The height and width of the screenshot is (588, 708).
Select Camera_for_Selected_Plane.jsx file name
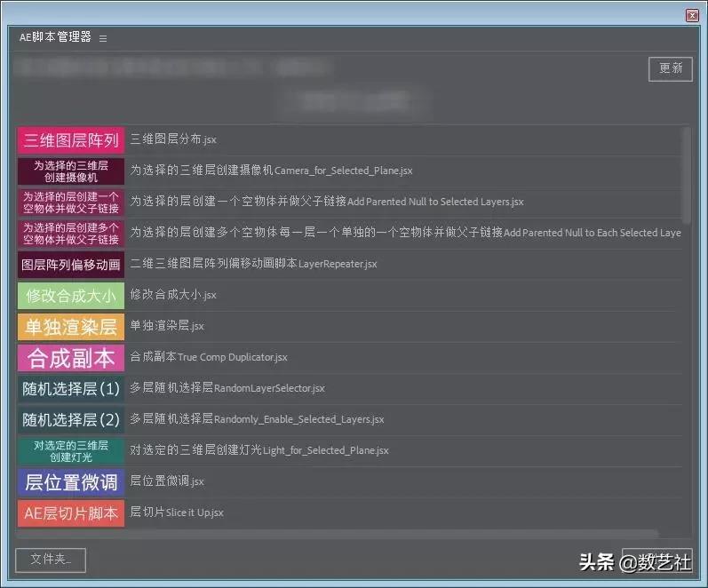tap(343, 171)
